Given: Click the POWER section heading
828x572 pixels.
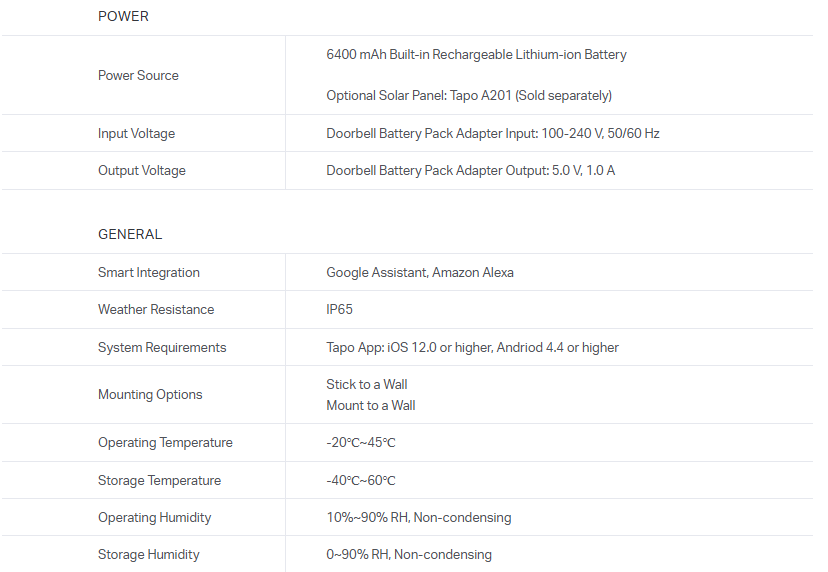Looking at the screenshot, I should (x=123, y=16).
